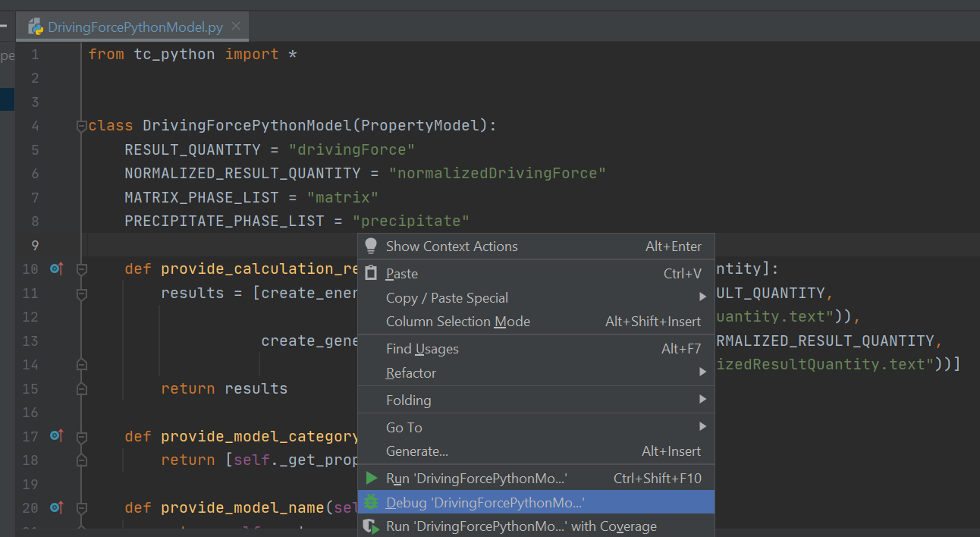This screenshot has height=537, width=980.
Task: Click line number 15 in the gutter
Action: click(x=30, y=388)
